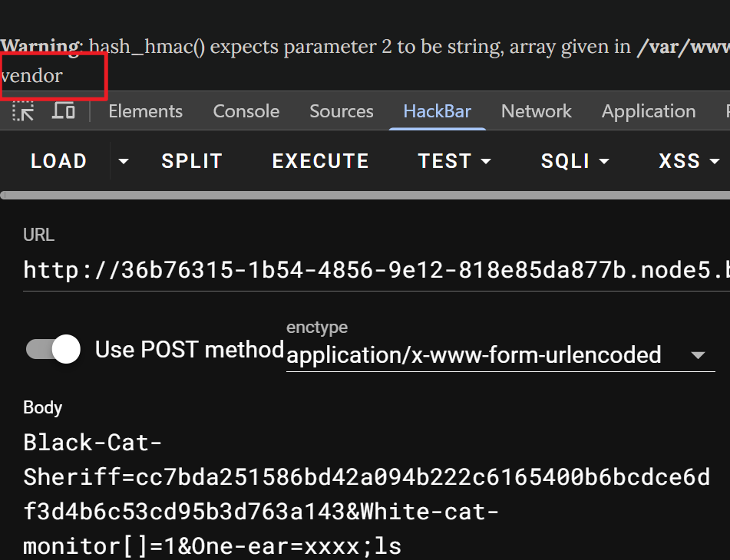Open the Application tab

(649, 111)
